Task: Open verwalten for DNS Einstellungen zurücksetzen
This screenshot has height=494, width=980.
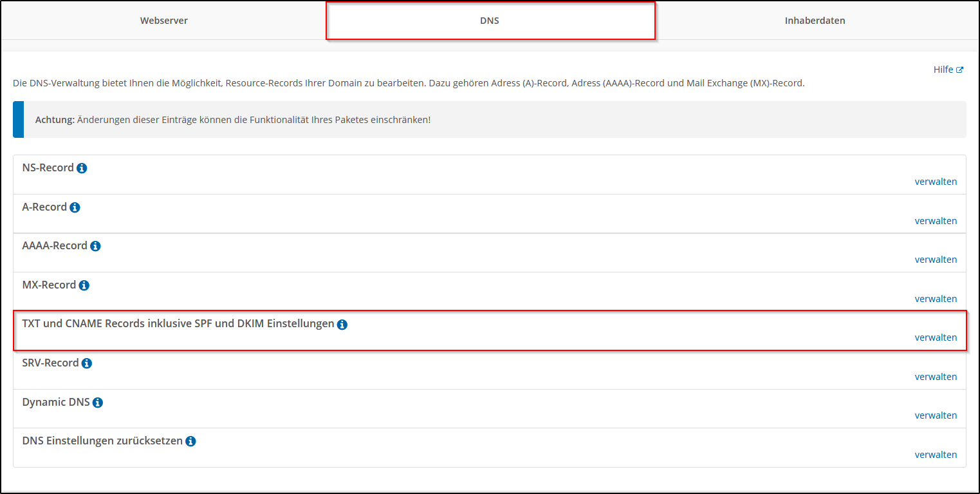Action: coord(936,455)
